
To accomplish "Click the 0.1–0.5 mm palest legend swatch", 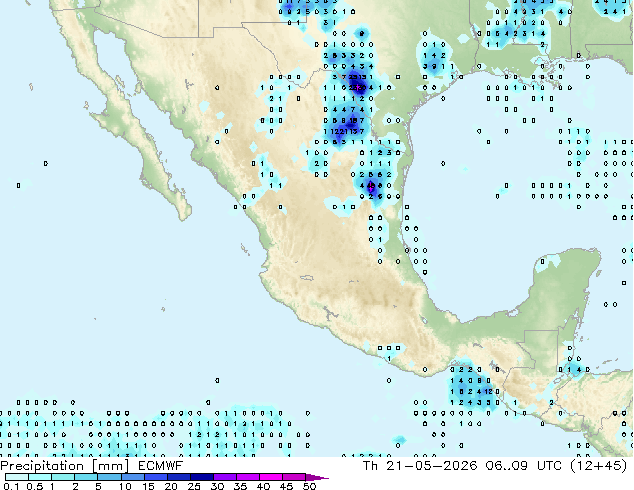I will coord(17,477).
